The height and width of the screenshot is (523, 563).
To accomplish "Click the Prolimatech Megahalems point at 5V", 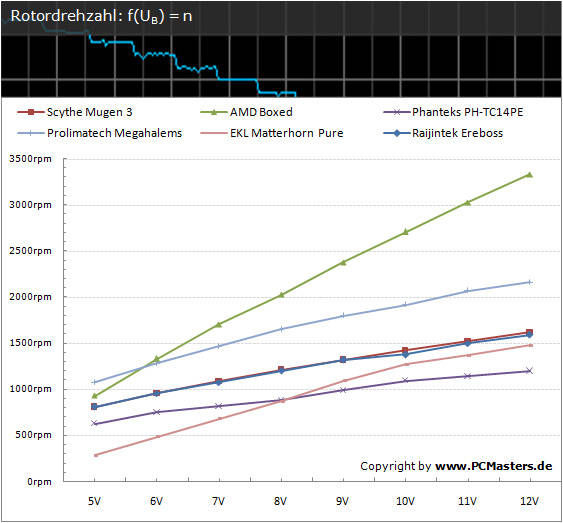I will click(94, 382).
